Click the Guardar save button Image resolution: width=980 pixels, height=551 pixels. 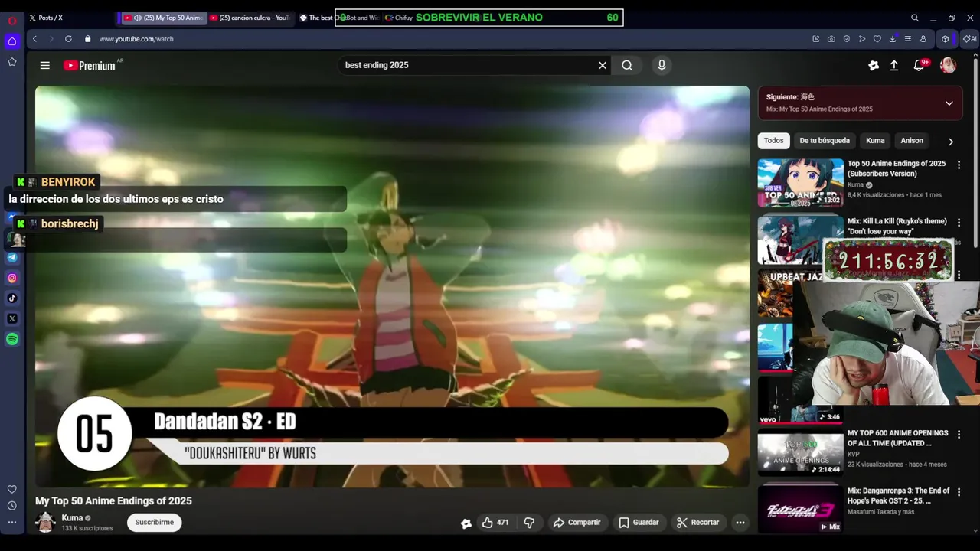click(639, 523)
